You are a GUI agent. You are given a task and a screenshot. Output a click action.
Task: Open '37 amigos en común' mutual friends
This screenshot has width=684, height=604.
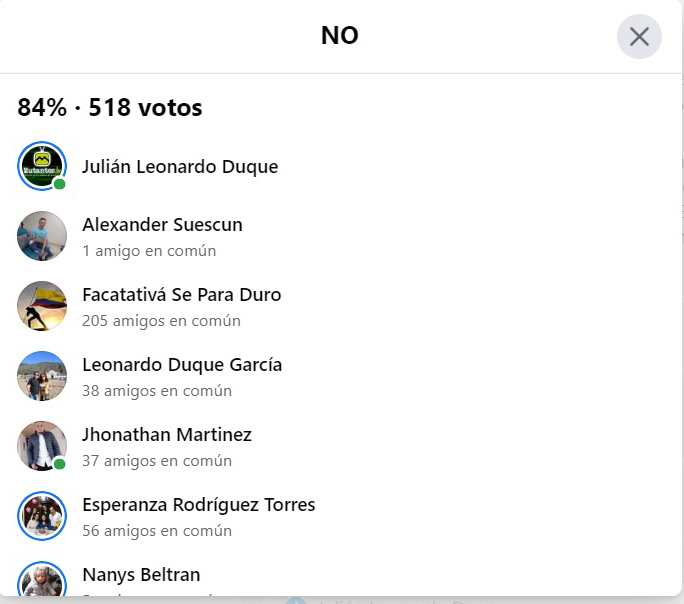coord(157,461)
